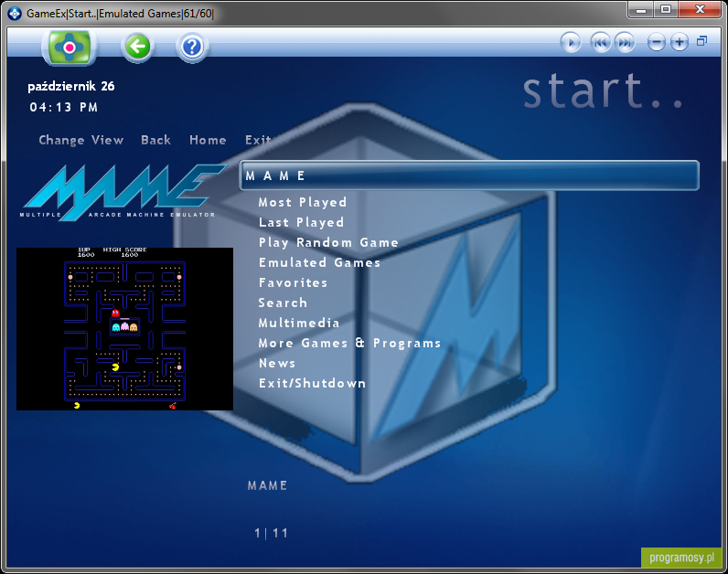Image resolution: width=728 pixels, height=574 pixels.
Task: Open the Favorites menu item
Action: 293,282
